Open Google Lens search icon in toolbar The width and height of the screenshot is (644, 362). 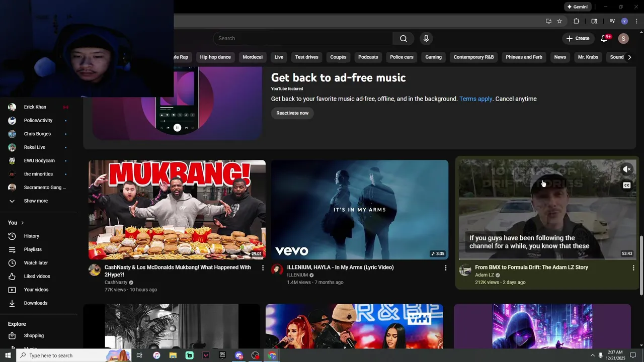click(594, 21)
